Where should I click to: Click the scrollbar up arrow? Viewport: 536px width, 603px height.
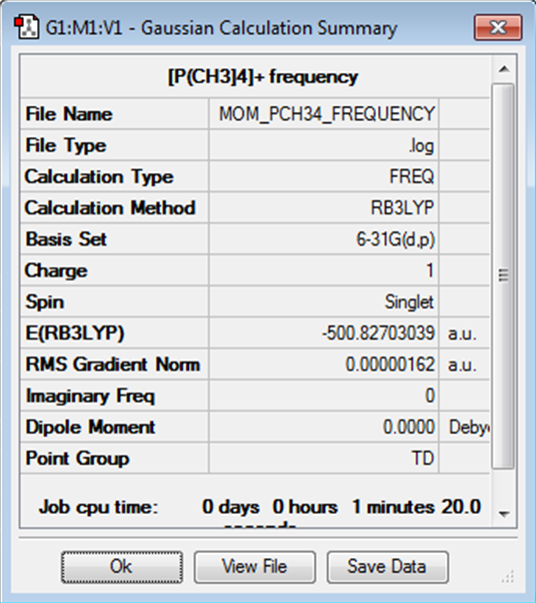(504, 70)
